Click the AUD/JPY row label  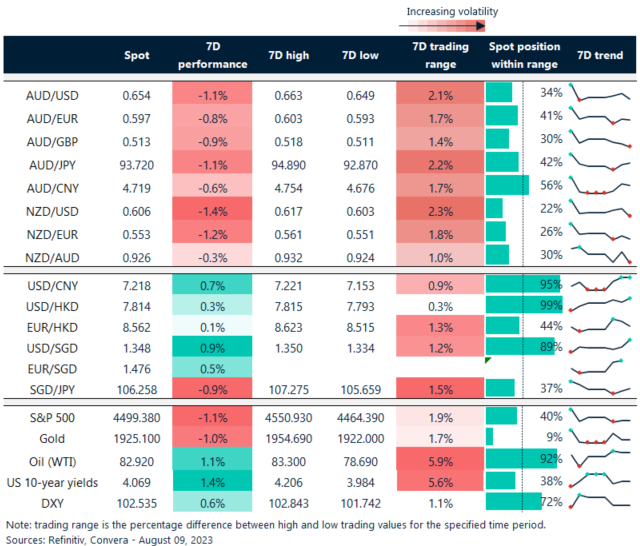(x=54, y=161)
